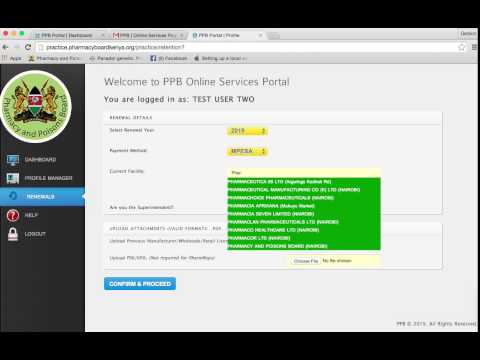Open a new browser tab
This screenshot has height=360, width=480.
point(274,36)
